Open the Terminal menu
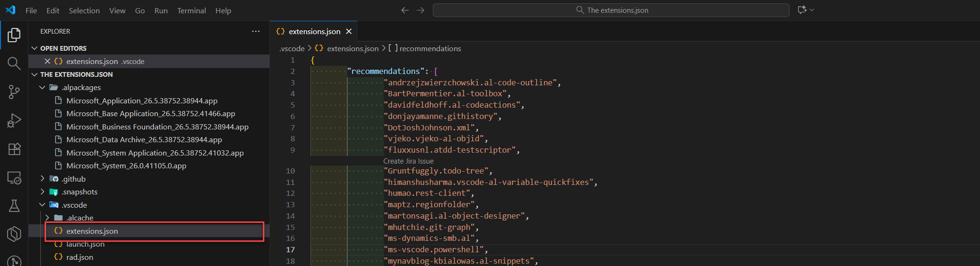The image size is (980, 266). [191, 10]
